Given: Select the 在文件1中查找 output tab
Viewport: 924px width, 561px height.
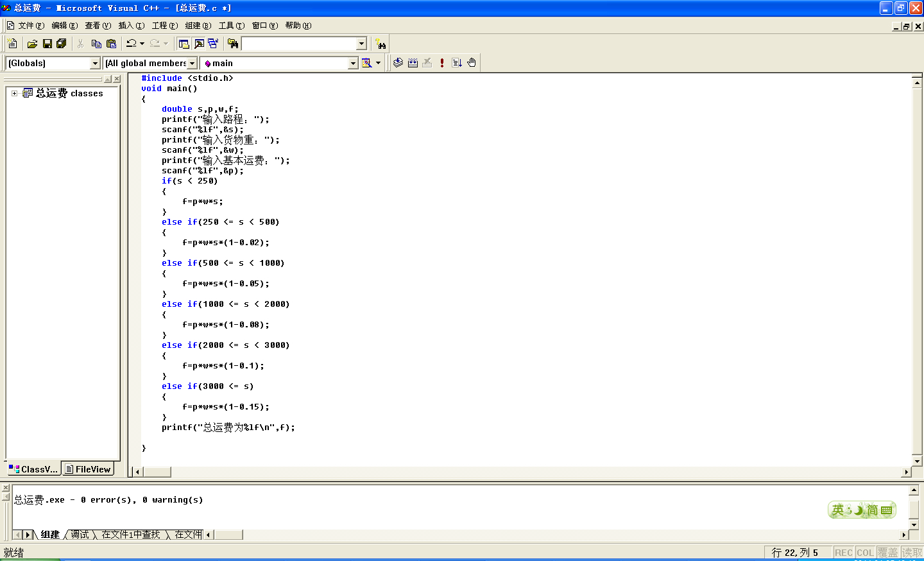Looking at the screenshot, I should click(131, 535).
